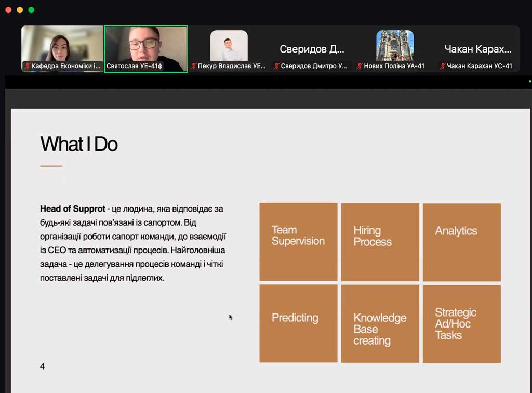532x393 pixels.
Task: Select Святослав УЕ-41ф active speaker video
Action: tap(145, 47)
